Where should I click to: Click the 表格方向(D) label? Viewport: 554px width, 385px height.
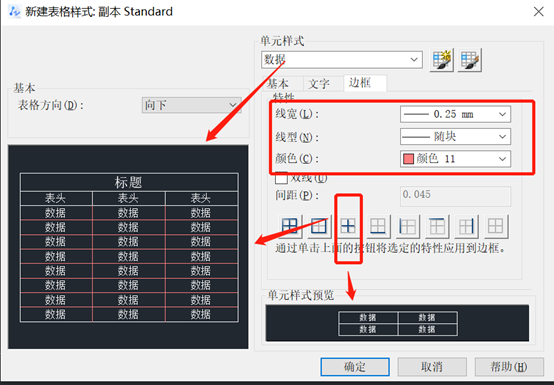pos(51,105)
